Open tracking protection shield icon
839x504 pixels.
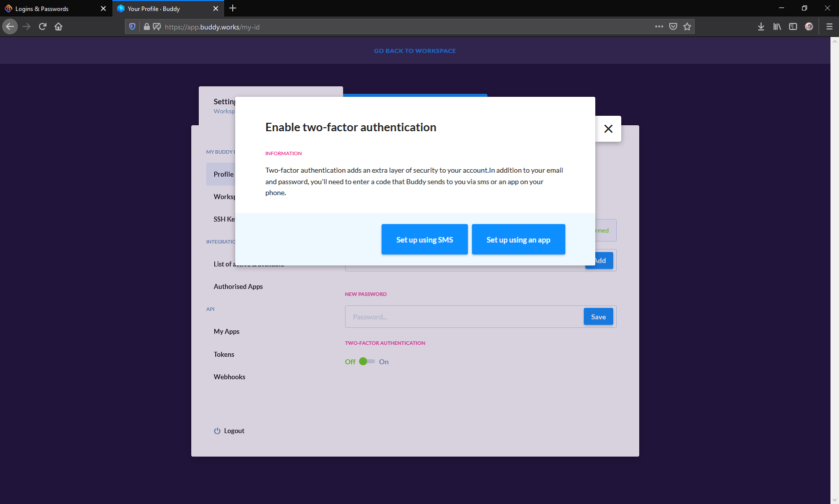132,26
